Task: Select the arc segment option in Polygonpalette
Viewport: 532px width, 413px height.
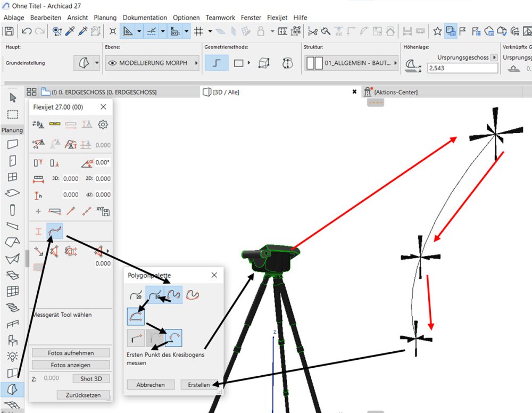Action: pos(136,316)
